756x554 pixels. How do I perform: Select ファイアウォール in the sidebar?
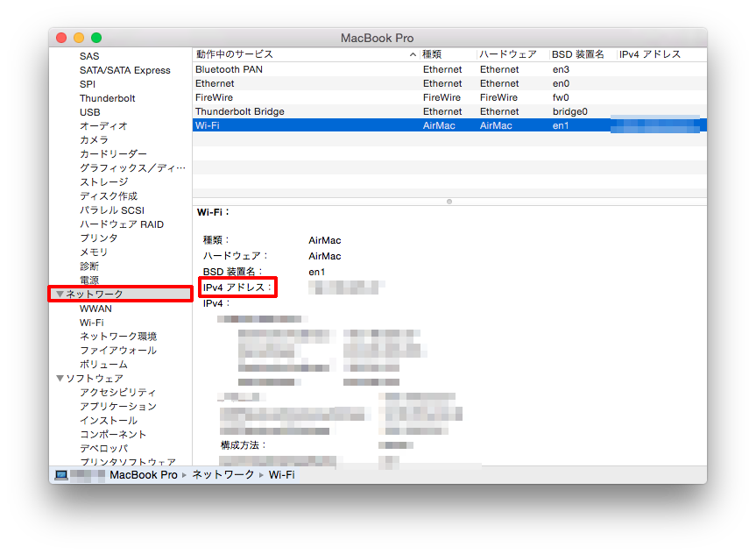click(x=118, y=351)
